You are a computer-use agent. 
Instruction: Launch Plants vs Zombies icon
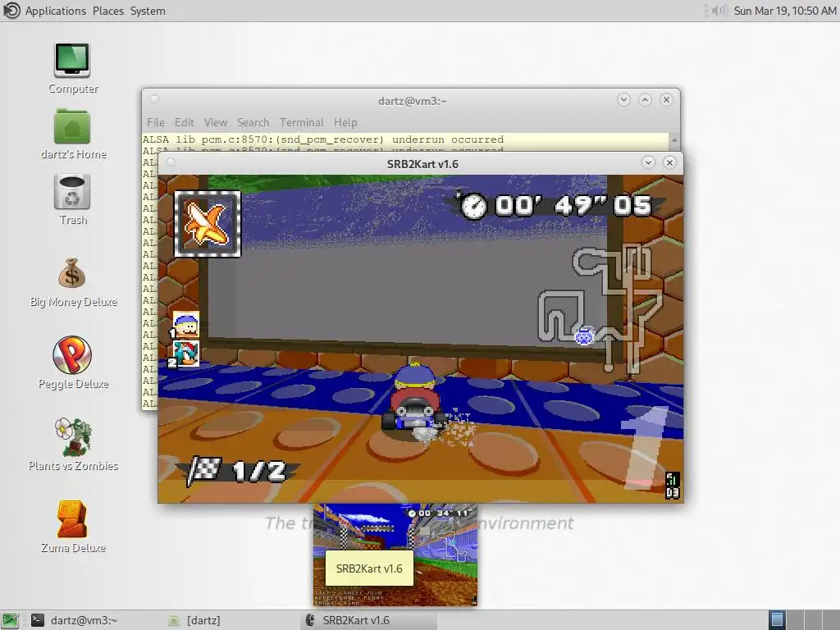[x=72, y=436]
